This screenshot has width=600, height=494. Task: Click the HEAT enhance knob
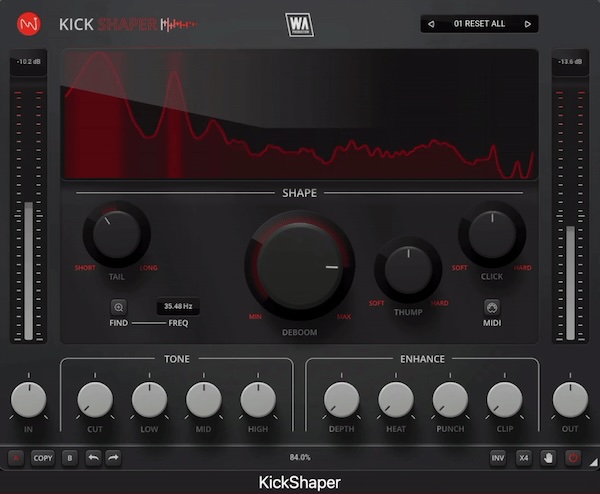coord(396,399)
